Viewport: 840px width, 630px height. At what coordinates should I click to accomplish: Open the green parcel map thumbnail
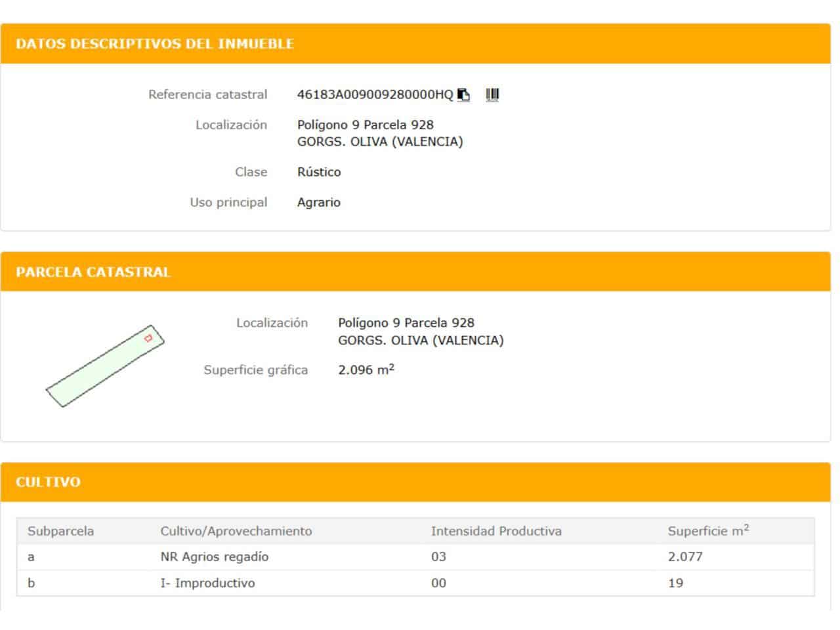pyautogui.click(x=104, y=366)
